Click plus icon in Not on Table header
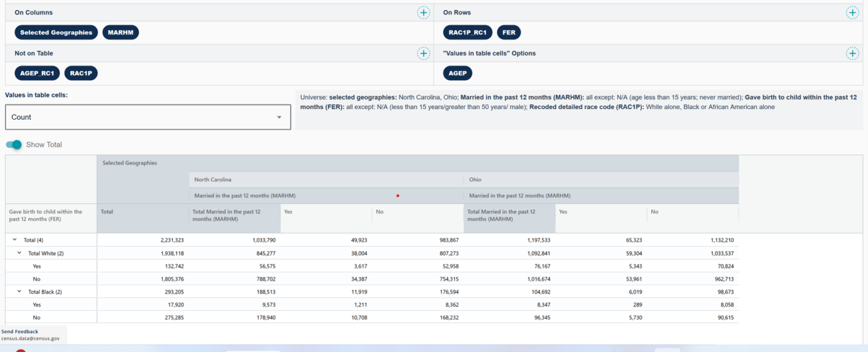The width and height of the screenshot is (868, 352). point(423,53)
